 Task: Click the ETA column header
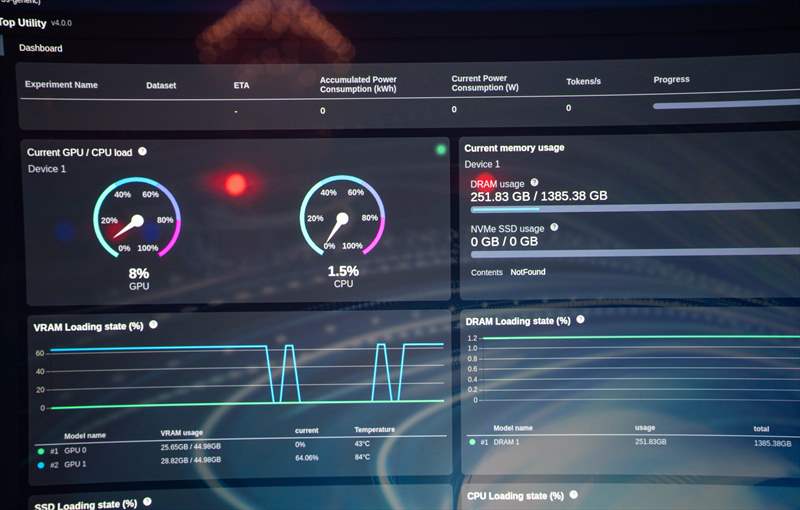pos(241,85)
